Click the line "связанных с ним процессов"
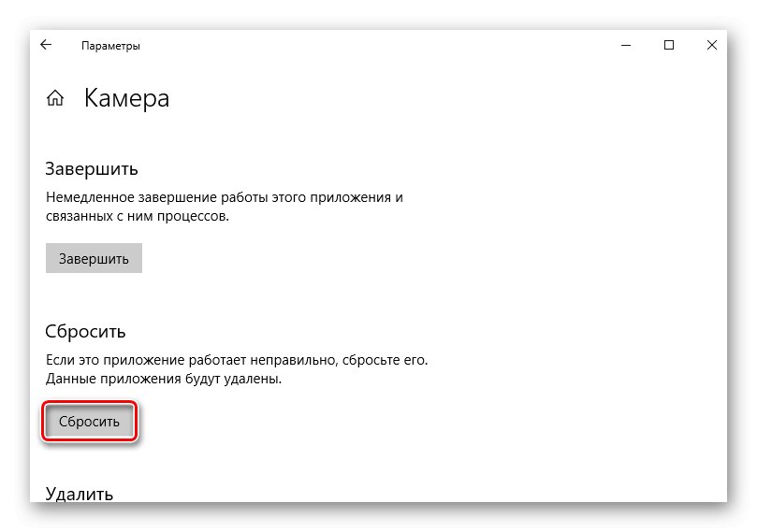 pos(137,216)
